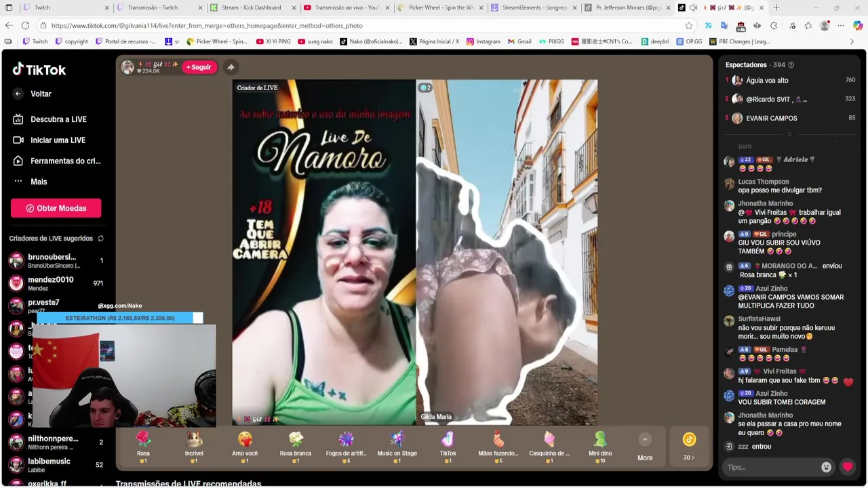This screenshot has height=488, width=868.
Task: Mute the audio-playing TikTok tab
Action: [693, 7]
